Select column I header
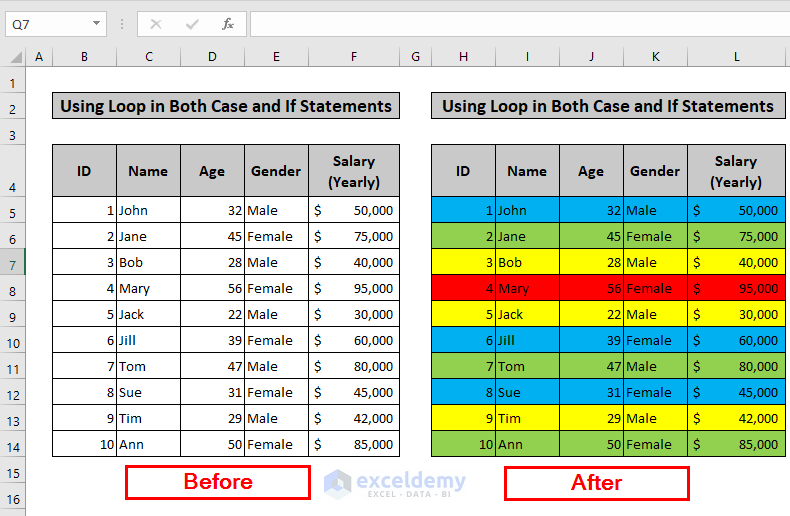Screen dimensions: 790x516 pos(527,57)
